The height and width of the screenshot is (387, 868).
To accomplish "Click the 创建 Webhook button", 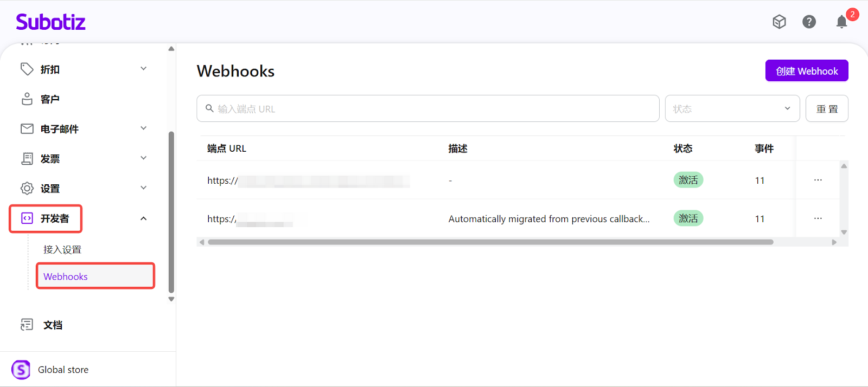I will (806, 71).
